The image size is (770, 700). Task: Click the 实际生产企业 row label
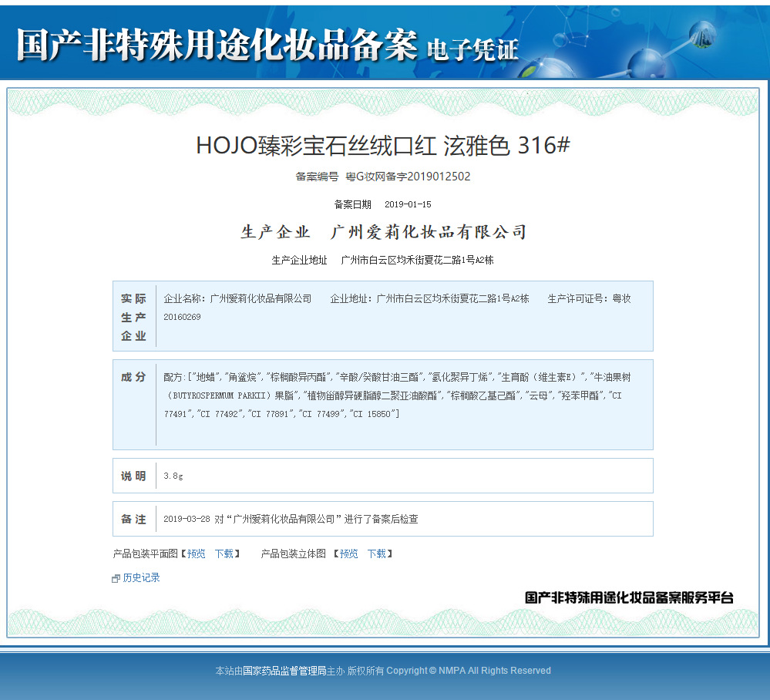coord(133,318)
